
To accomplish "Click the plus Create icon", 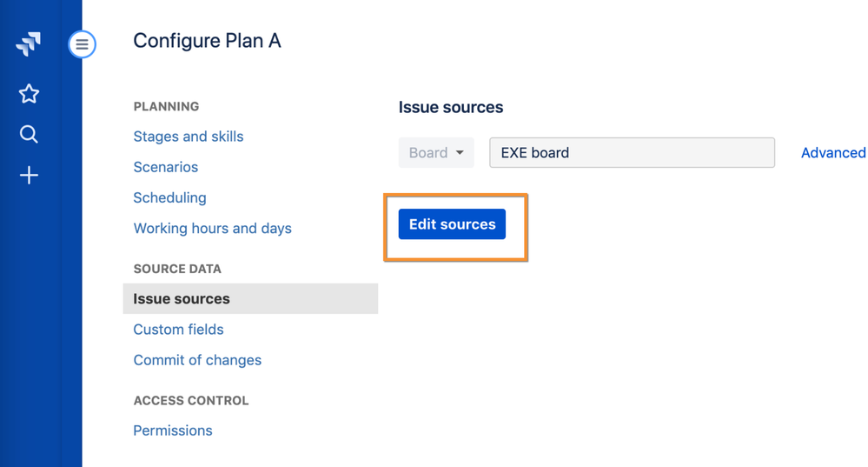I will (x=29, y=176).
